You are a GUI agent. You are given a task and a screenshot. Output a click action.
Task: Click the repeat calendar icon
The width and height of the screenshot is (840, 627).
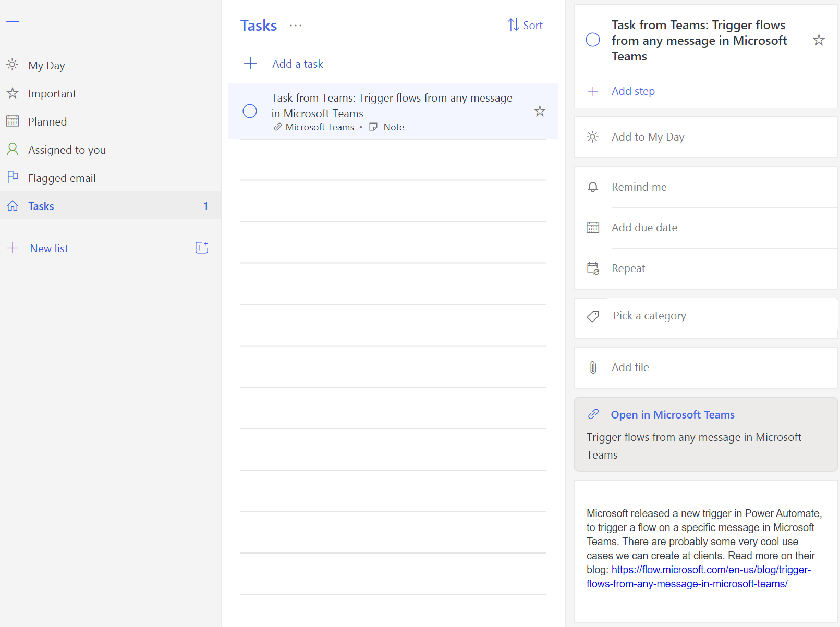pyautogui.click(x=593, y=268)
